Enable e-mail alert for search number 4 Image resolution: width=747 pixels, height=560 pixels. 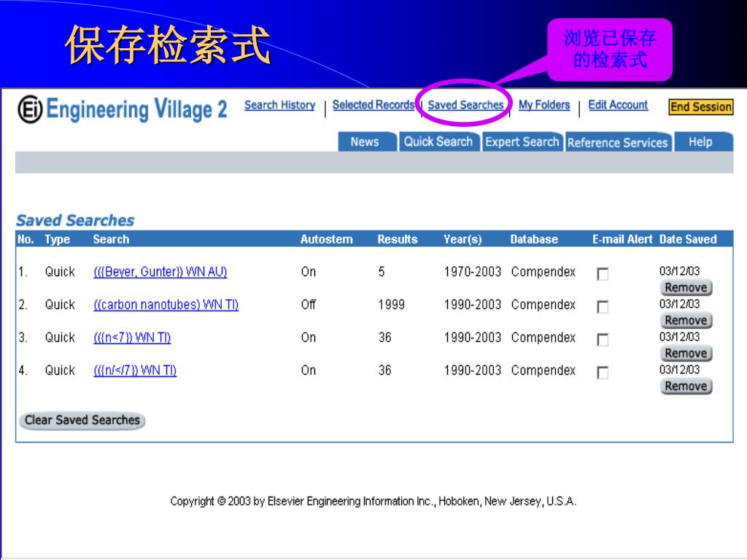click(x=603, y=373)
